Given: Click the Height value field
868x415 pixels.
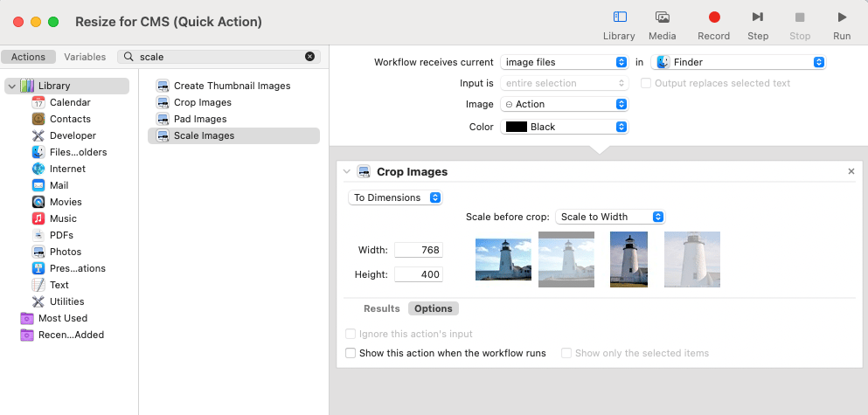Looking at the screenshot, I should tap(419, 274).
